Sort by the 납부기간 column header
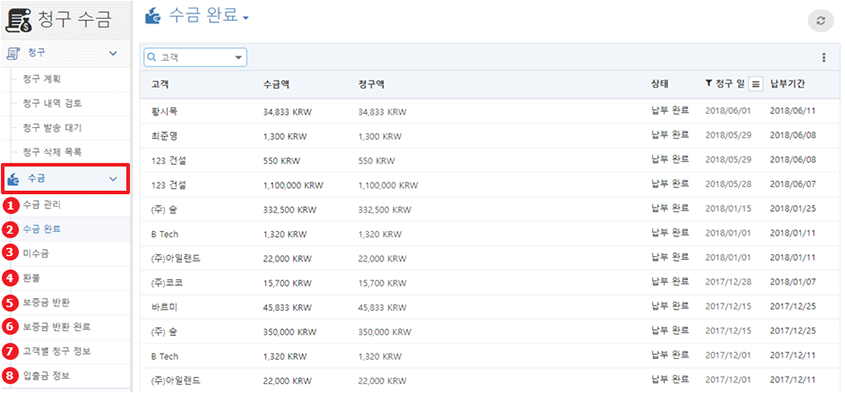845x393 pixels. click(787, 84)
